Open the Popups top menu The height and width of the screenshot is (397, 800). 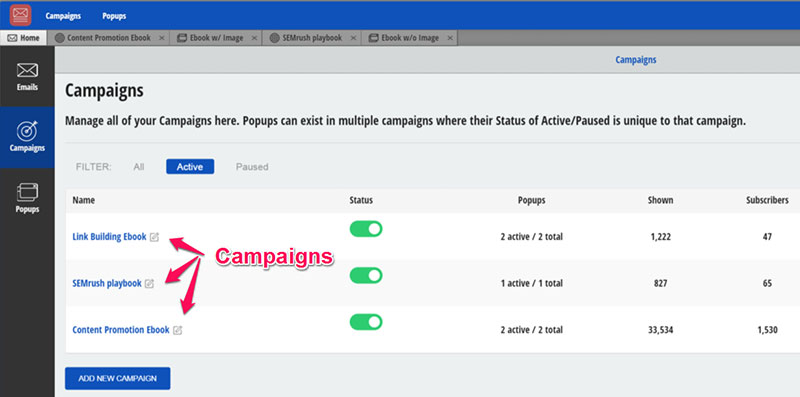click(114, 16)
